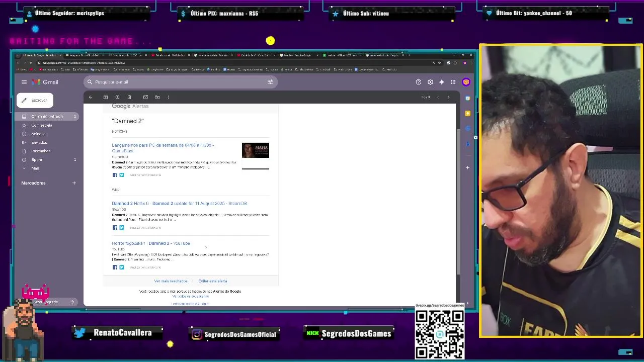Open Google Calendar in side panel
Image resolution: width=644 pixels, height=362 pixels.
467,98
